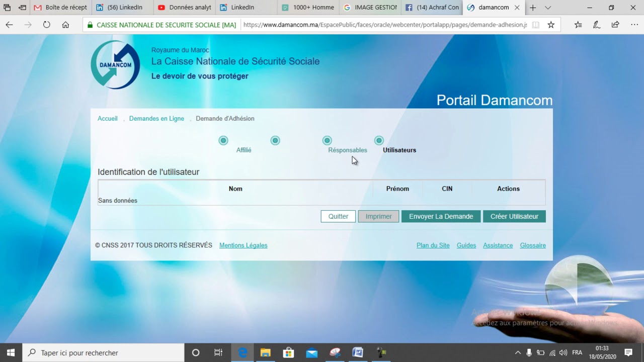Open Microsoft Edge from the taskbar

coord(243,352)
